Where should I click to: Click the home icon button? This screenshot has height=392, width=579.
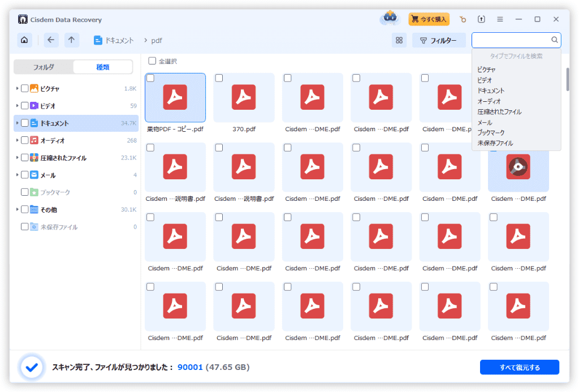tap(24, 40)
